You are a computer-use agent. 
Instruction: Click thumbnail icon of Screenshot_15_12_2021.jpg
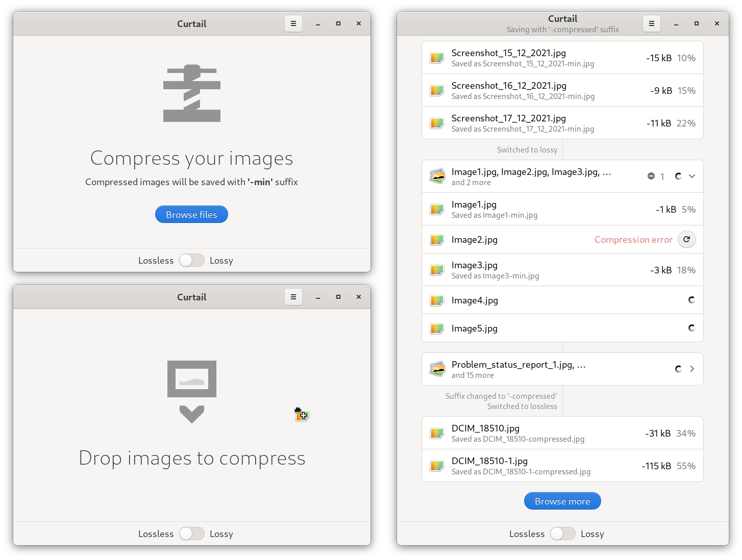(437, 58)
